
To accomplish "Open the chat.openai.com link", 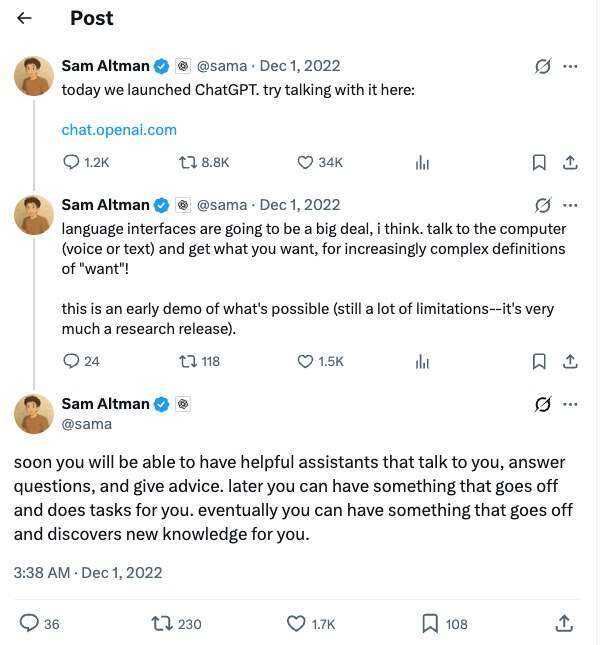I will coord(119,129).
